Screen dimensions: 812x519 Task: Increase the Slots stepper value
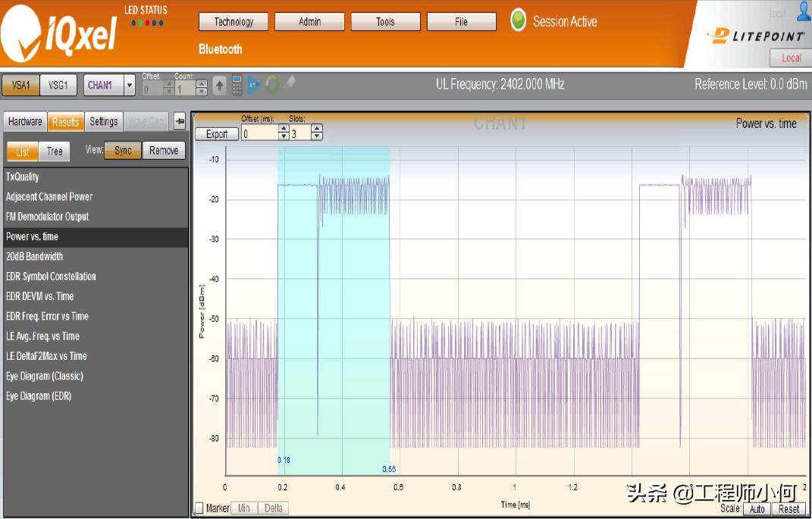[316, 130]
